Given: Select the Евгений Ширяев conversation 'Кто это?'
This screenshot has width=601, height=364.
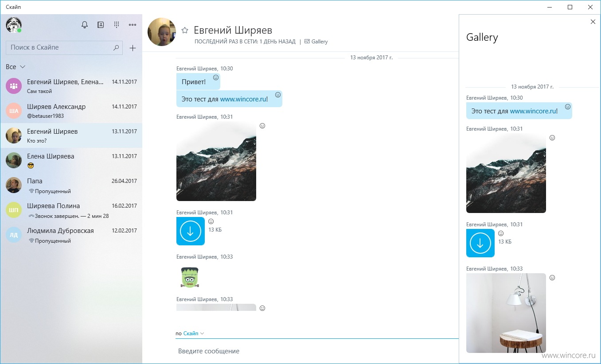Looking at the screenshot, I should [x=71, y=136].
